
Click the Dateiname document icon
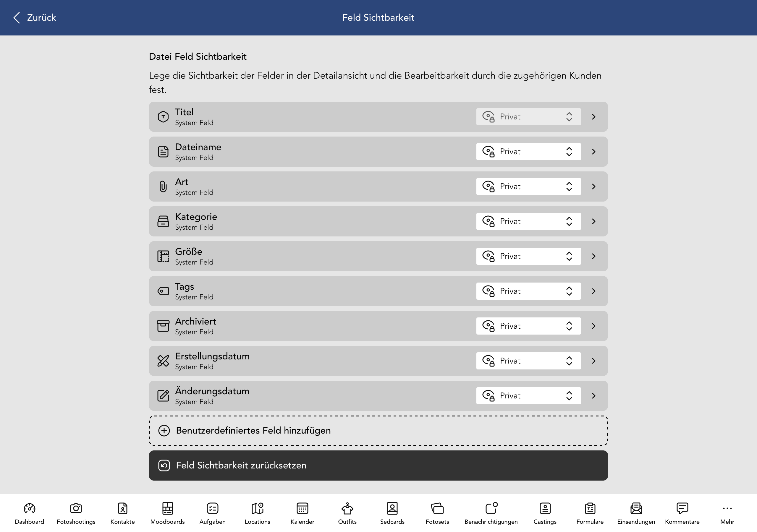(163, 152)
